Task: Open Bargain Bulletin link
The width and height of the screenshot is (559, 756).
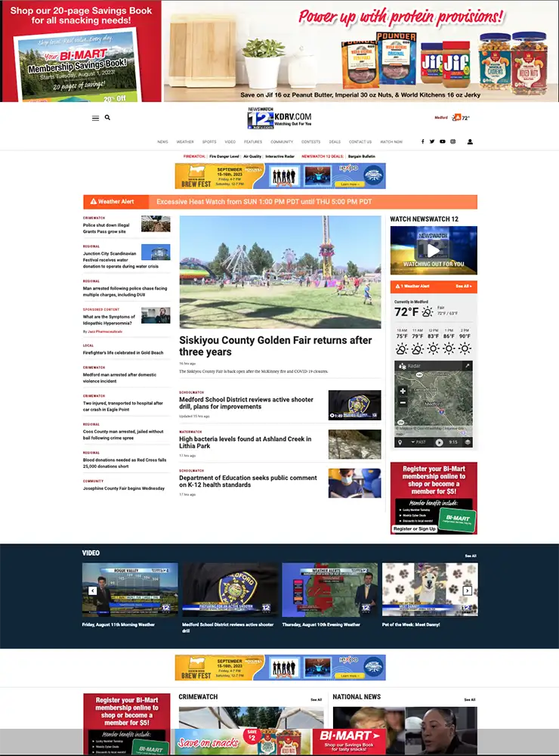Action: click(361, 156)
